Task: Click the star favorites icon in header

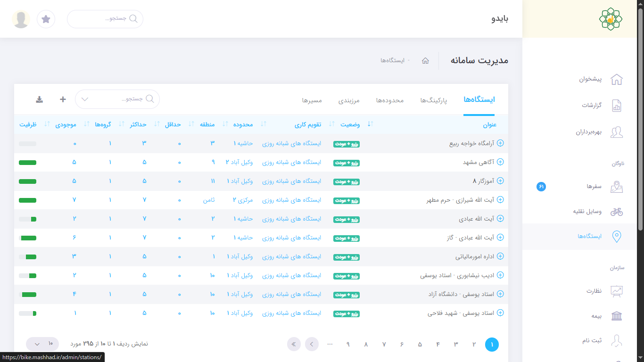Action: pos(46,19)
